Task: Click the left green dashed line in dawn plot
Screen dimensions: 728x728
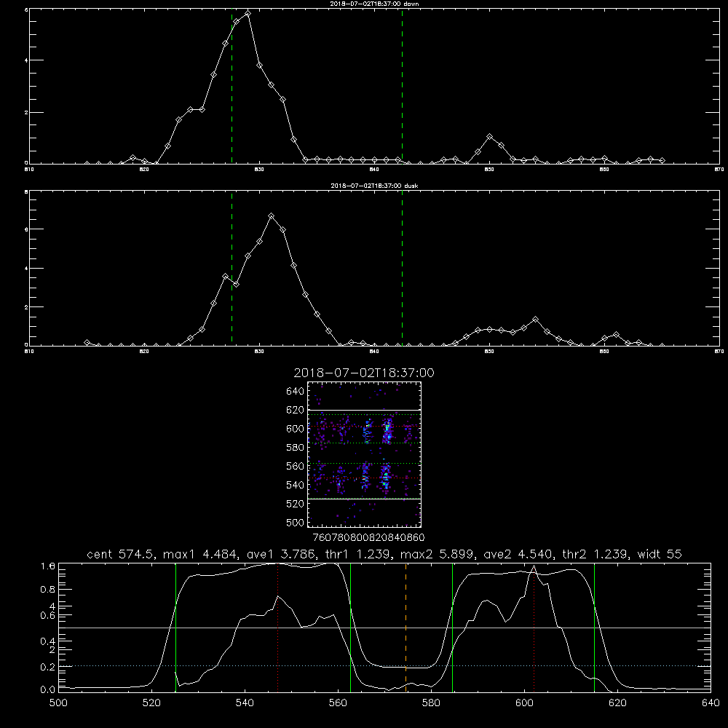Action: pos(232,86)
